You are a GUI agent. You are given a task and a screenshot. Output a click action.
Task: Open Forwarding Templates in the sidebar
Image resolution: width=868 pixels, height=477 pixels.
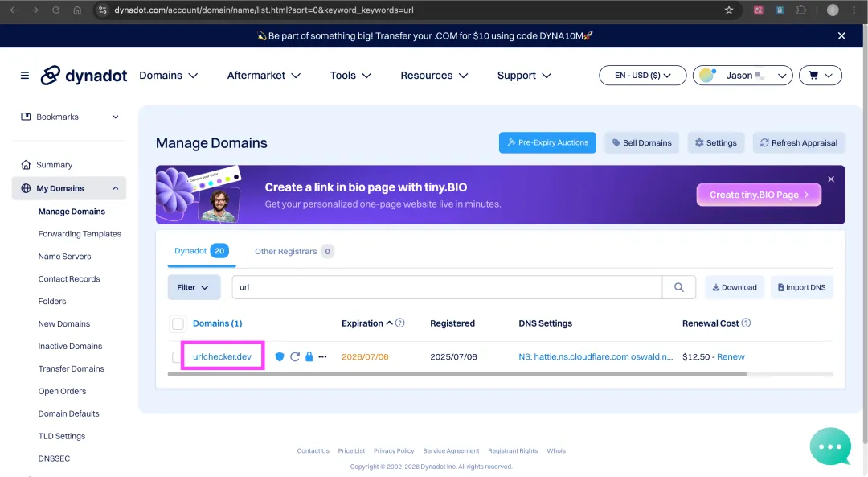[x=80, y=234]
